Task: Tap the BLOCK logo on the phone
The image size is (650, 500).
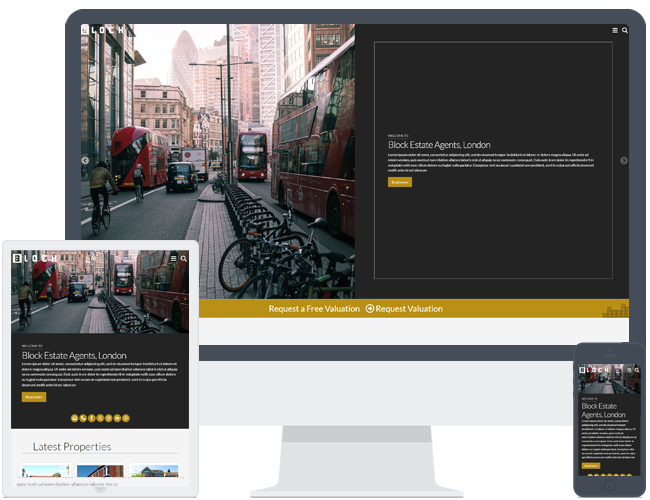Action: (x=589, y=371)
